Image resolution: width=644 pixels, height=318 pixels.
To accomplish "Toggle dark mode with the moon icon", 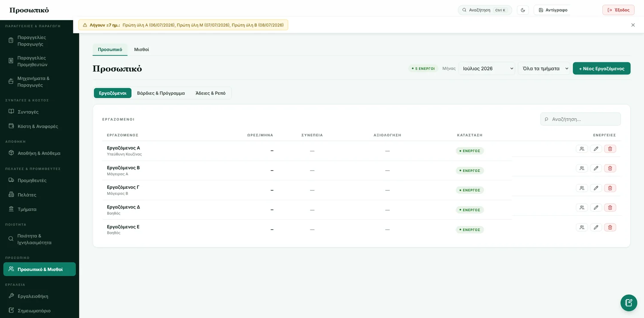I will click(523, 10).
